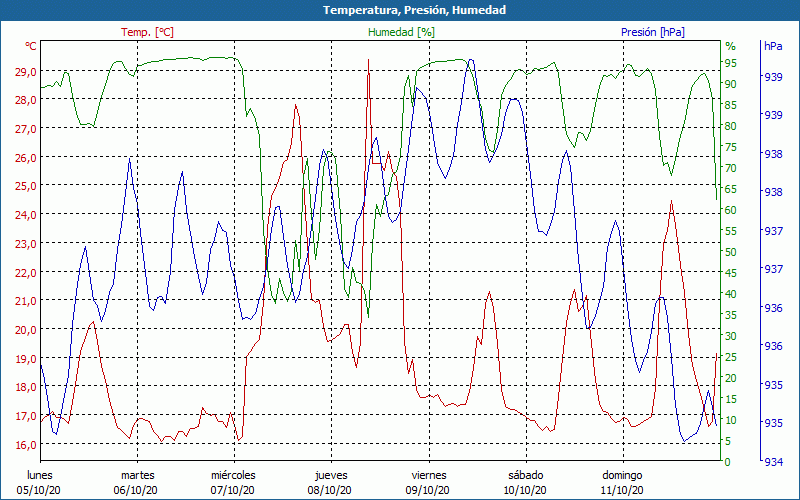Viewport: 800px width, 500px height.
Task: Click humidity axis value '95'
Action: point(731,63)
